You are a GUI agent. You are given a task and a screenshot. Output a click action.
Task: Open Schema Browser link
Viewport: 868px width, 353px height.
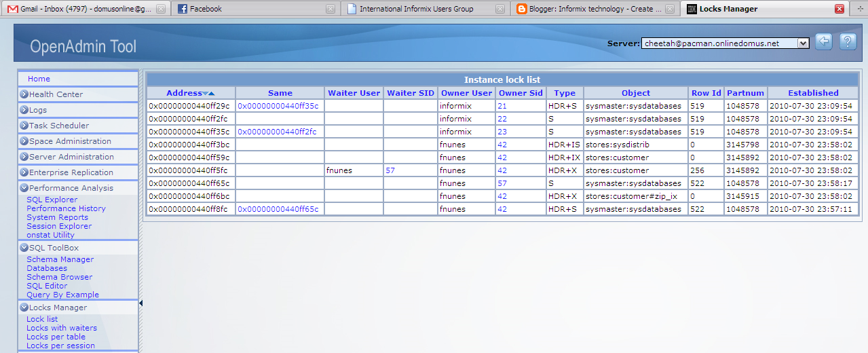[x=60, y=277]
